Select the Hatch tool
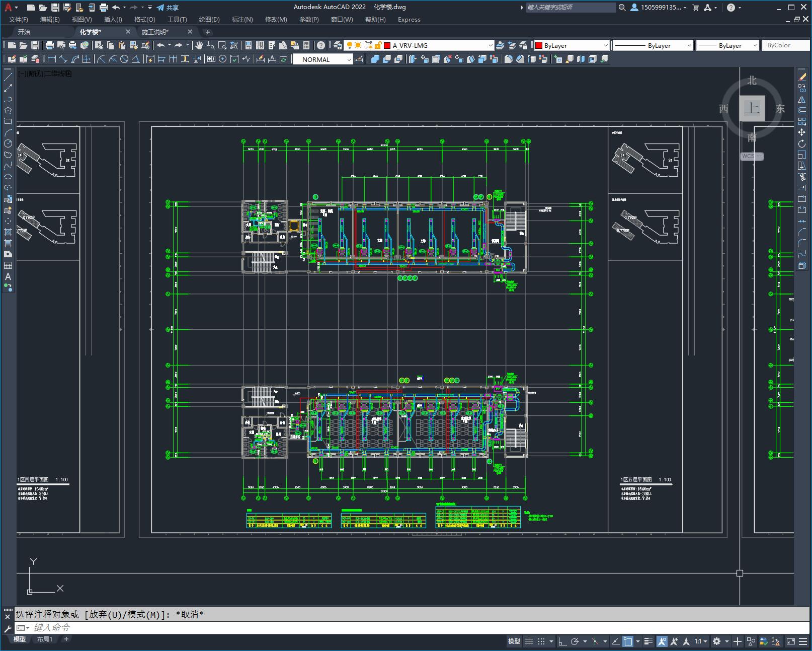 tap(8, 232)
